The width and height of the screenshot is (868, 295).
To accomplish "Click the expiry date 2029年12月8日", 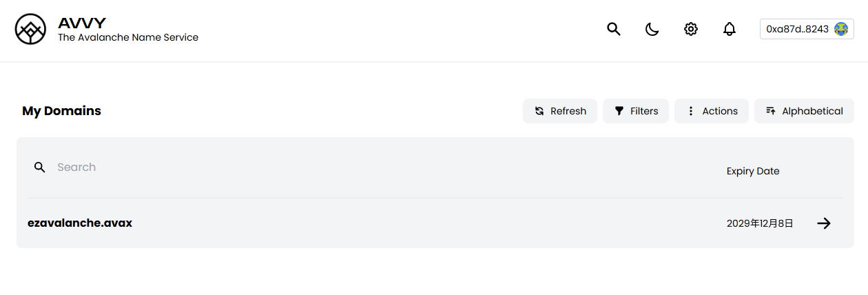I will point(760,223).
